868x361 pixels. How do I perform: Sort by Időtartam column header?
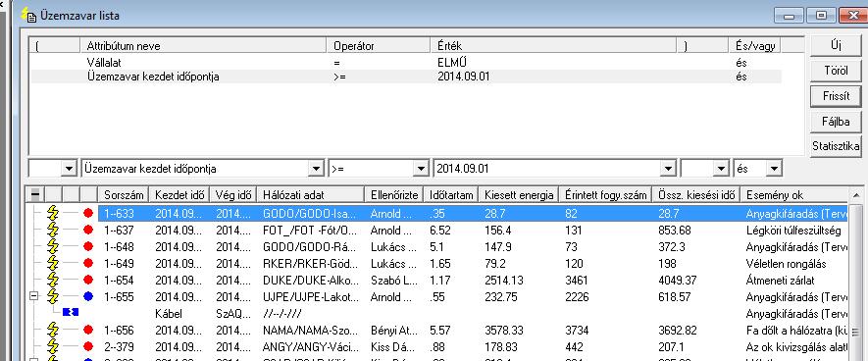(451, 195)
